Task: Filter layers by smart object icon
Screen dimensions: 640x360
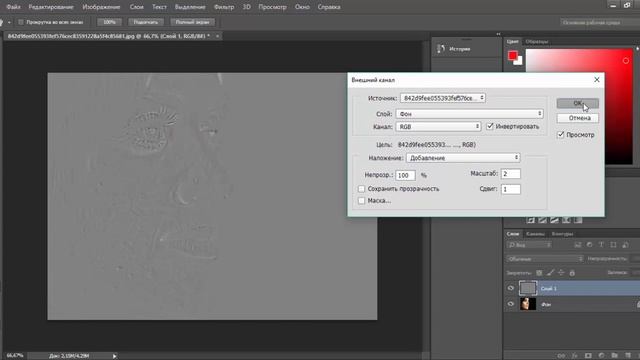Action: click(625, 245)
